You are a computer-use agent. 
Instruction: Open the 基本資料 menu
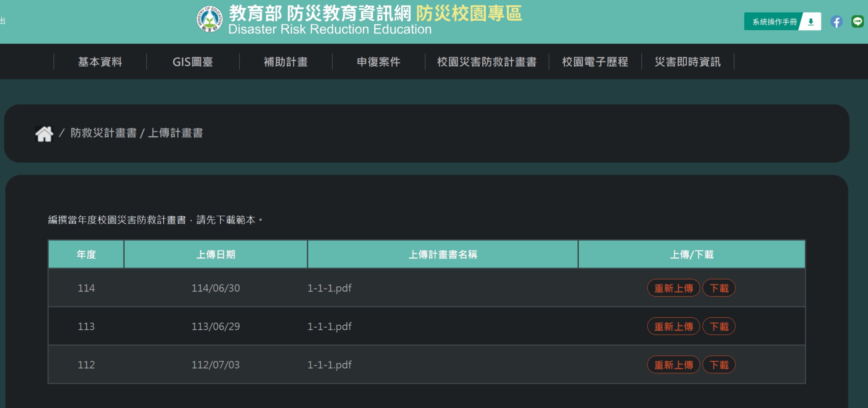tap(100, 62)
